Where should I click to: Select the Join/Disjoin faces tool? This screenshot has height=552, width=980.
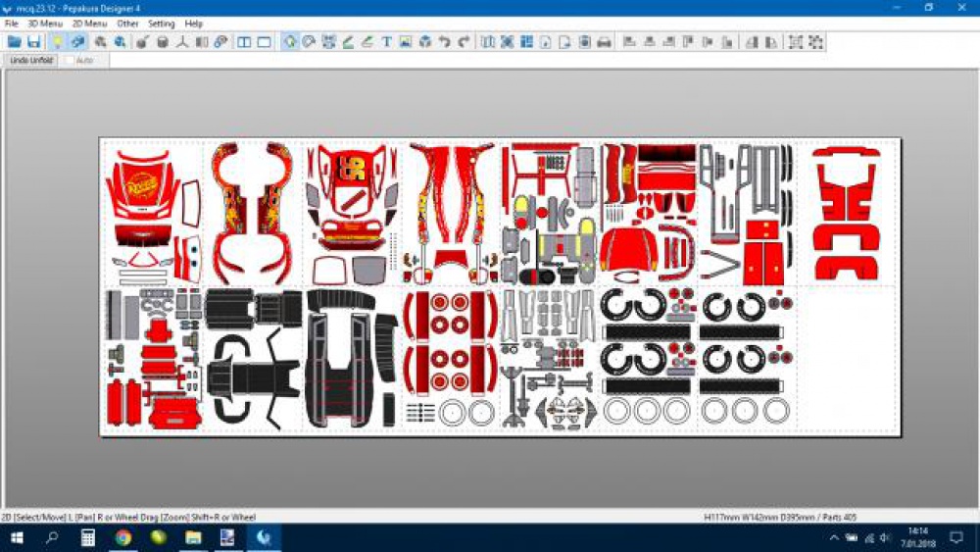[x=328, y=42]
